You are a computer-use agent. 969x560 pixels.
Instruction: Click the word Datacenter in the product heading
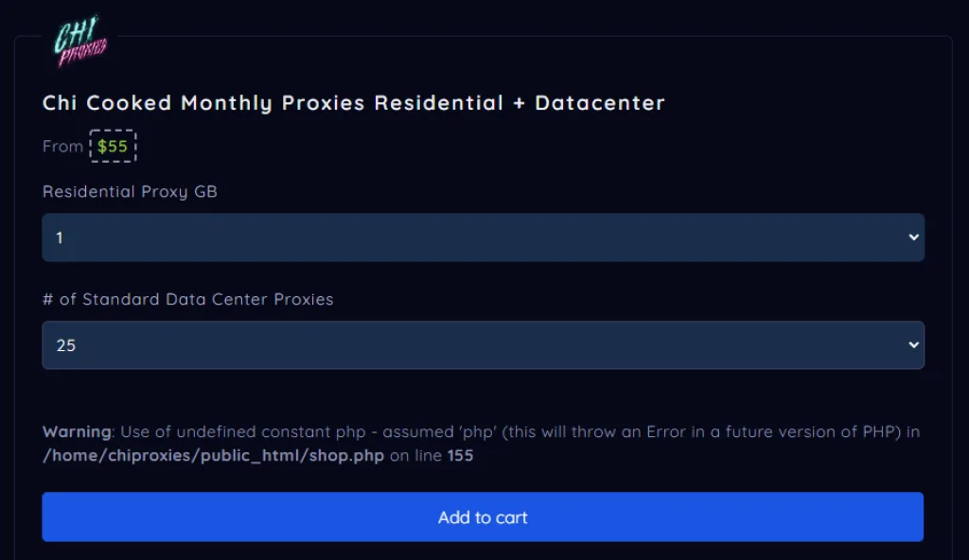pyautogui.click(x=600, y=102)
